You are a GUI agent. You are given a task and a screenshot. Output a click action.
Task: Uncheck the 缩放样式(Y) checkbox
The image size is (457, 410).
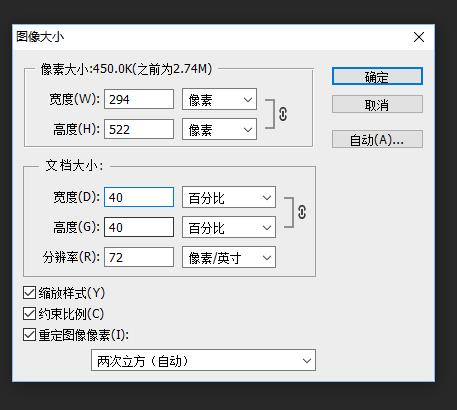(29, 293)
